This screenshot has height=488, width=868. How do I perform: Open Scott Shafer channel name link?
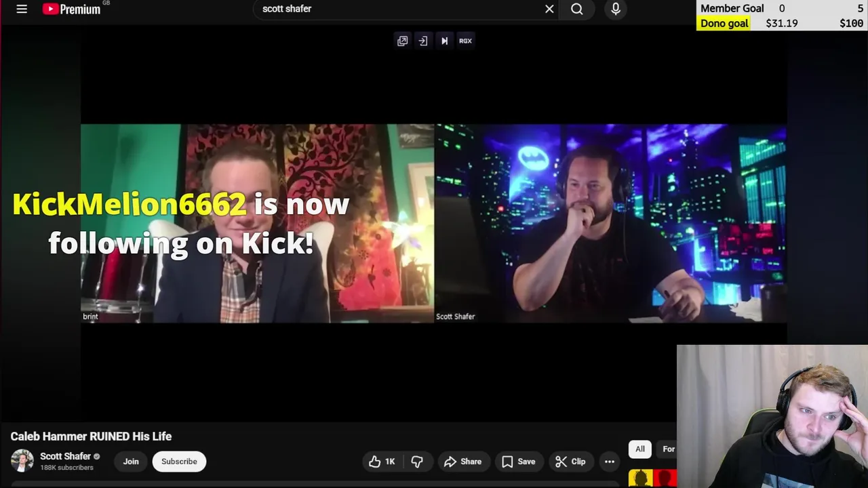[65, 456]
